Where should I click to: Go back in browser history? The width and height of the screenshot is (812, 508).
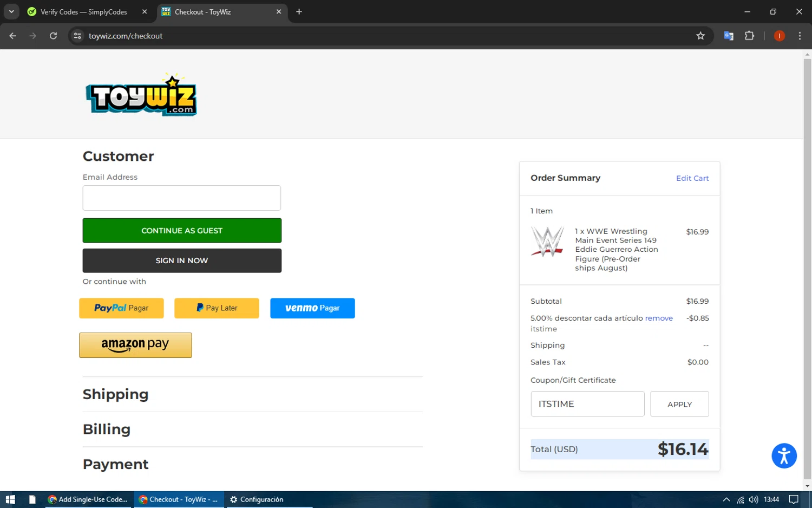(x=13, y=36)
